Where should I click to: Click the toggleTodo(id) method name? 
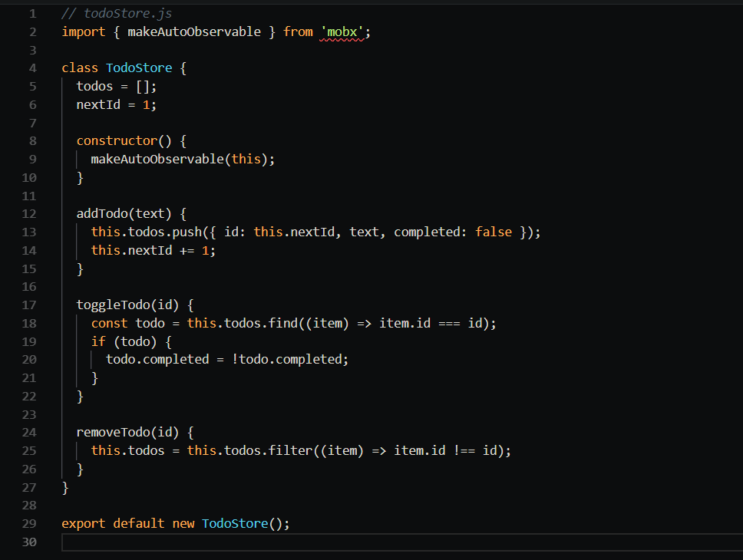pyautogui.click(x=127, y=305)
